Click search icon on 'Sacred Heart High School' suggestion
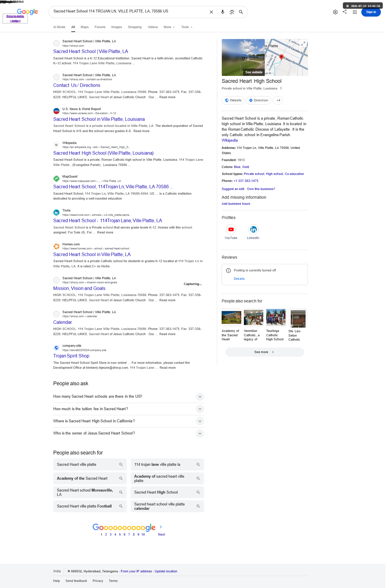390x588 pixels. point(198,492)
